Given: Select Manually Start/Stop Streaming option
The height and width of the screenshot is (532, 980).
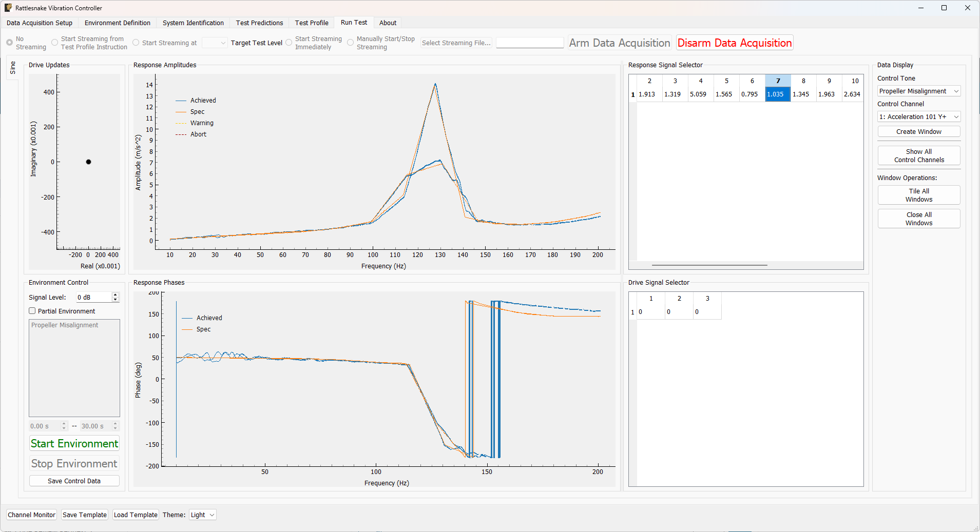Looking at the screenshot, I should pyautogui.click(x=381, y=43).
